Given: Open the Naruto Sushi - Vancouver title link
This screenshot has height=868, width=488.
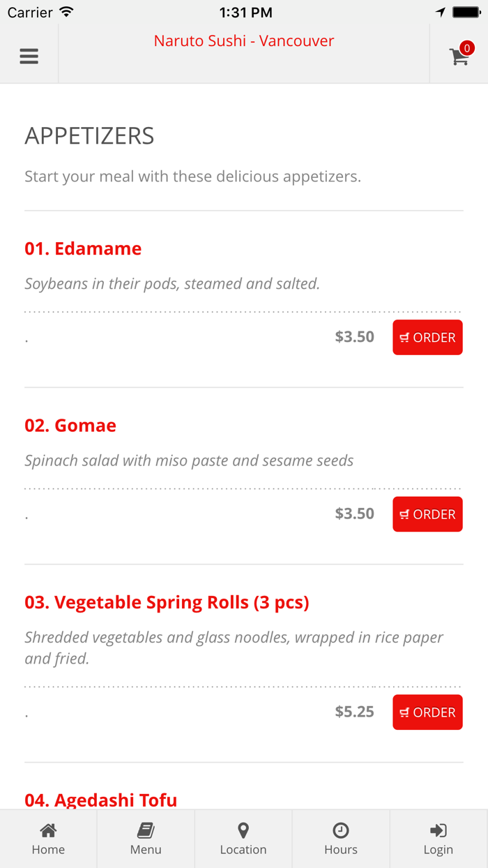Looking at the screenshot, I should [243, 40].
